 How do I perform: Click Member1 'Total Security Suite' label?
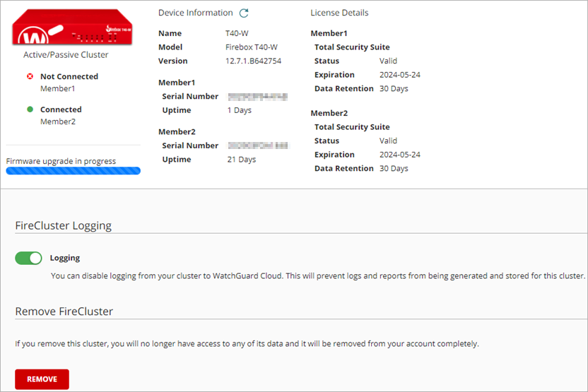point(352,47)
